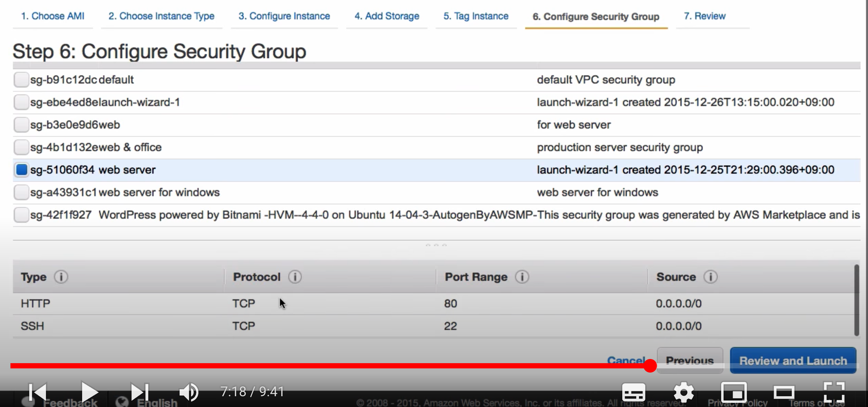
Task: Skip to the next video
Action: point(140,392)
